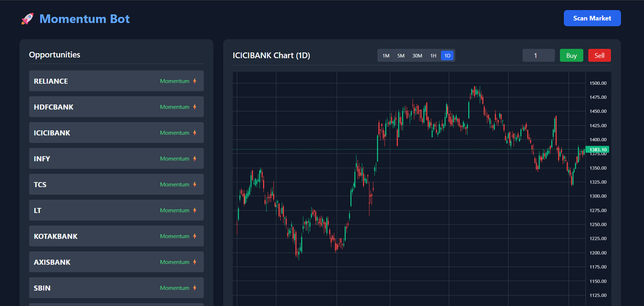Select SBIN in the opportunities list
The height and width of the screenshot is (306, 644).
(x=116, y=288)
